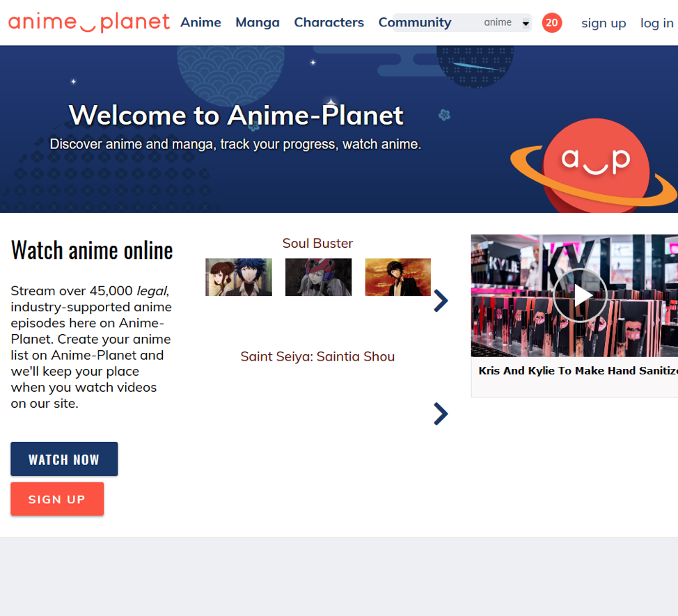Click the Anime-Planet logo in header

coord(89,22)
